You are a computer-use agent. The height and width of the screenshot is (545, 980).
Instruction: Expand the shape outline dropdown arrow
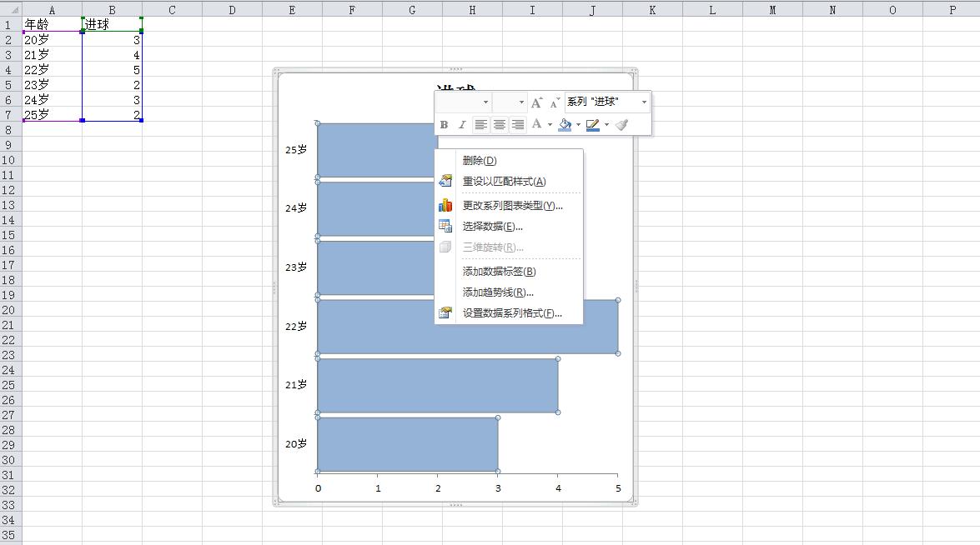click(606, 125)
